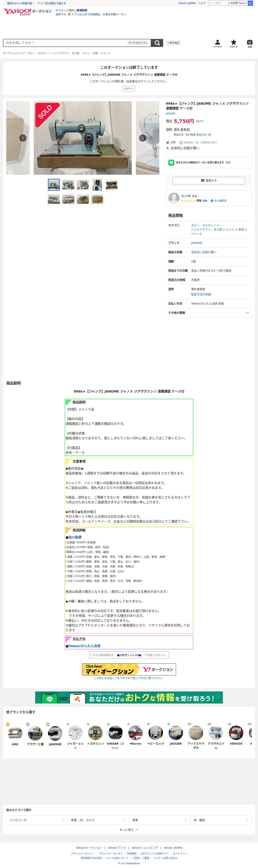
Task: Click the Yahoo! JAPAN auction logo
Action: pos(28,12)
